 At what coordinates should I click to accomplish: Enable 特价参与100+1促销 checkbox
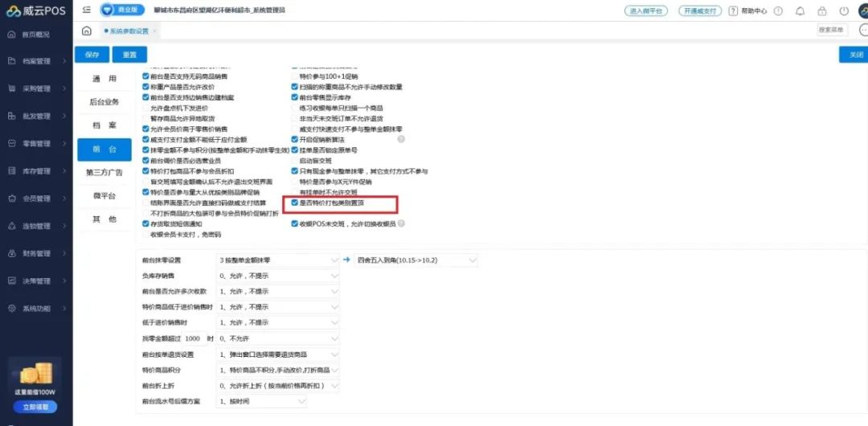tap(295, 76)
